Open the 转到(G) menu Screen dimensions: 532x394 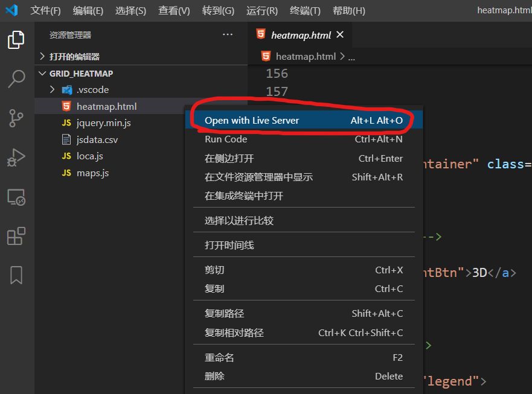point(218,10)
